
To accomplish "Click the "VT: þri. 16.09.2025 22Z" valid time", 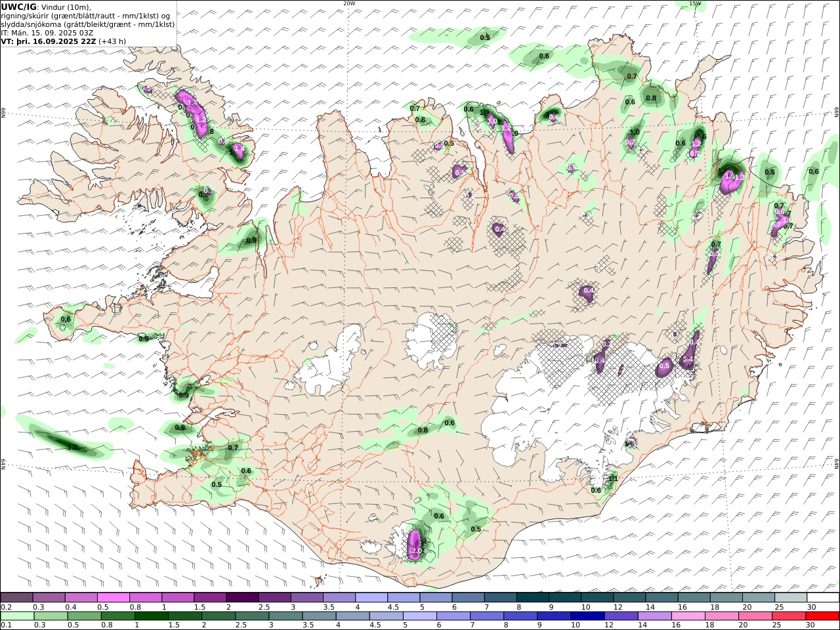I will [49, 41].
